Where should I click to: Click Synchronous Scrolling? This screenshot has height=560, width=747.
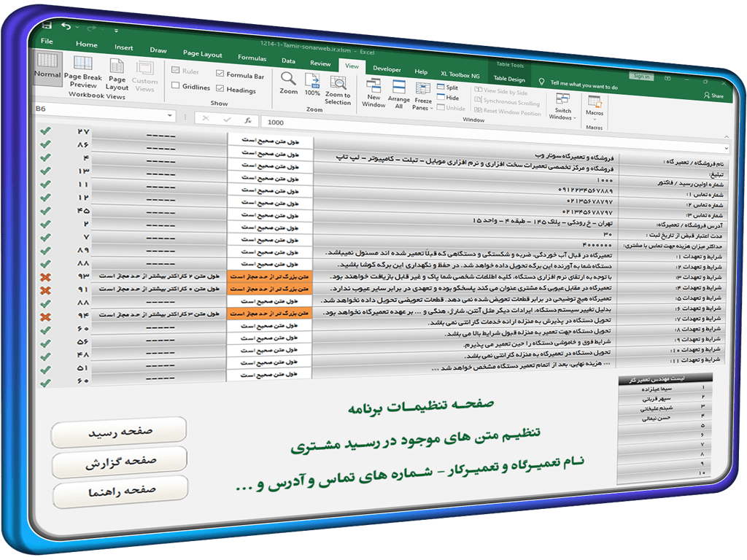pos(507,101)
